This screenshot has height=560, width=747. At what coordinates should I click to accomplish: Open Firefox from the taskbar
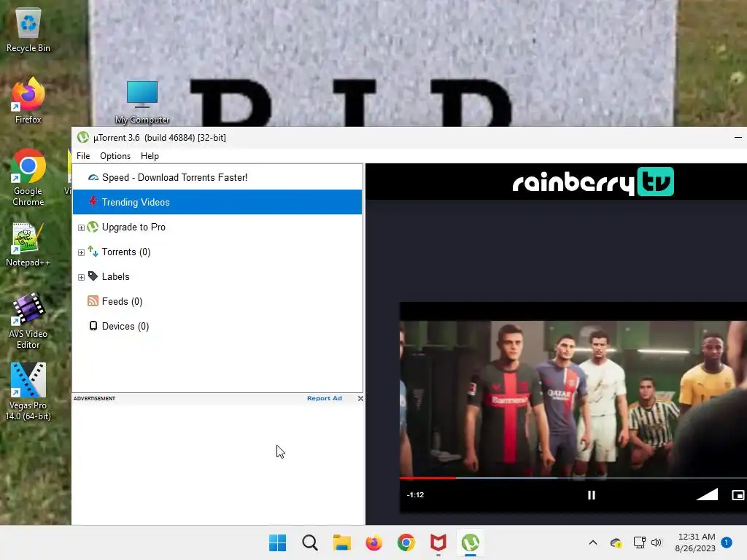coord(374,542)
